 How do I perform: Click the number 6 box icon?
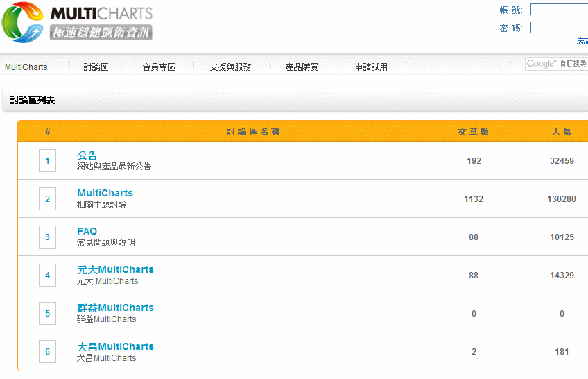(x=48, y=352)
